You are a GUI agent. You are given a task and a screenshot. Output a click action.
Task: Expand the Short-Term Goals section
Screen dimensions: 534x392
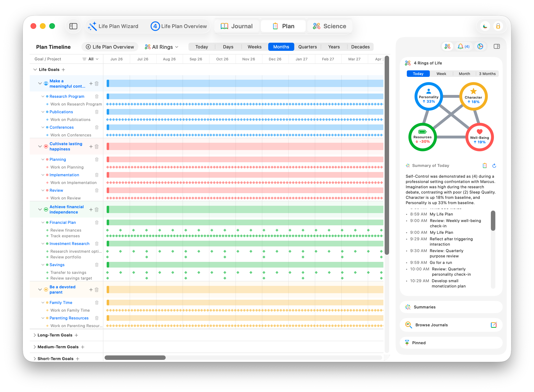pyautogui.click(x=35, y=358)
